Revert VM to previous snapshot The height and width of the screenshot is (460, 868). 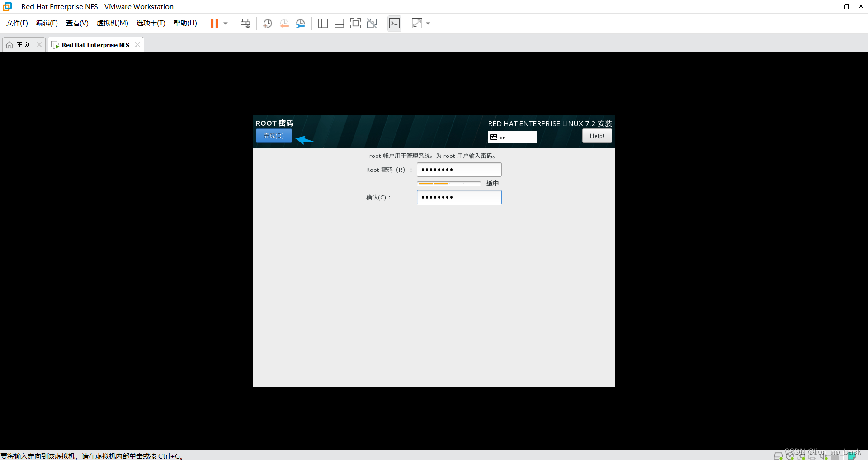point(284,24)
